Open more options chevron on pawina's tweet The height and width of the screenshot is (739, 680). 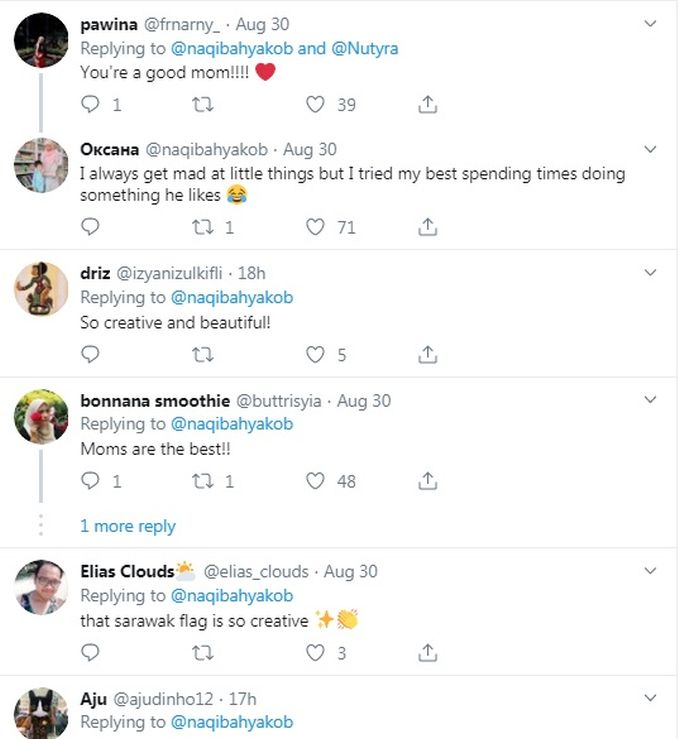point(650,23)
